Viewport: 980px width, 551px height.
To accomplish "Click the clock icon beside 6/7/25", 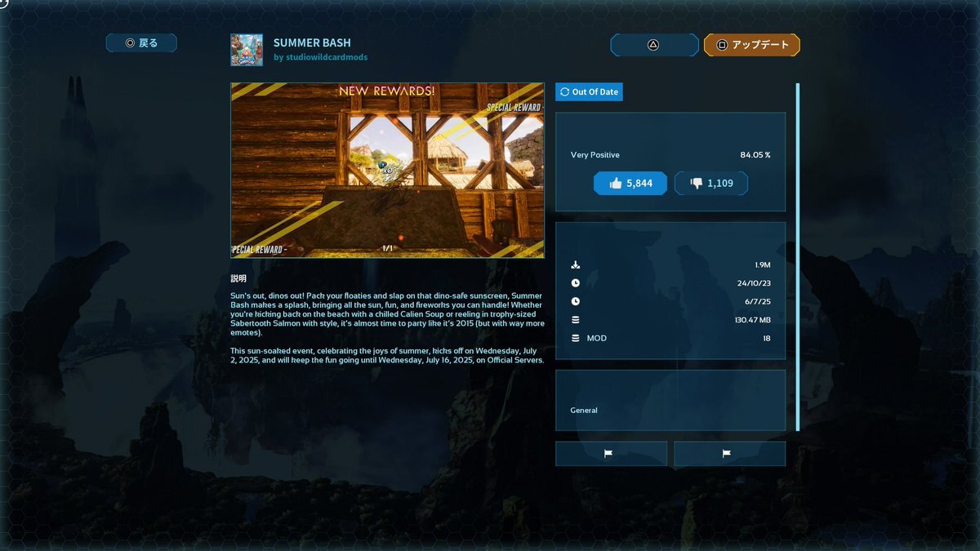I will [x=575, y=301].
